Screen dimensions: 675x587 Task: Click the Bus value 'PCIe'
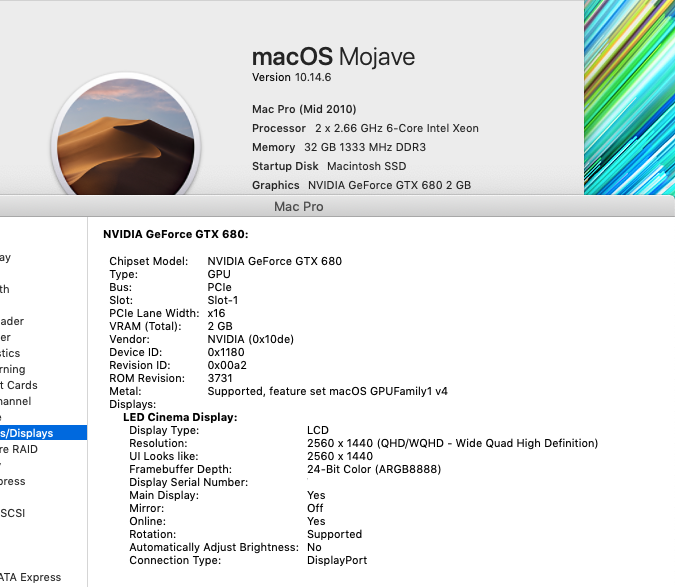click(220, 287)
